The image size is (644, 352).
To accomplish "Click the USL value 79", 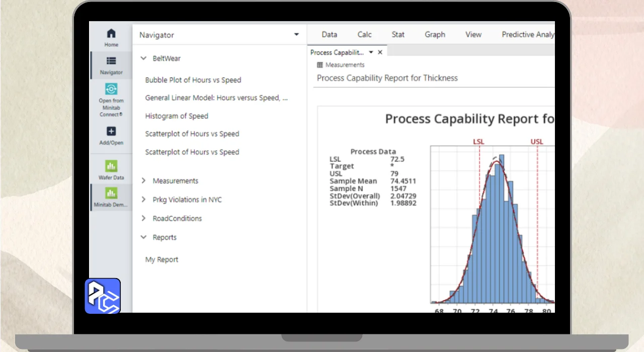I will coord(394,173).
